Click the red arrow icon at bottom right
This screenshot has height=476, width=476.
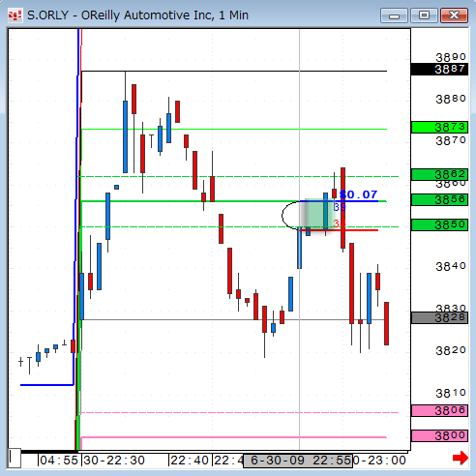(461, 458)
